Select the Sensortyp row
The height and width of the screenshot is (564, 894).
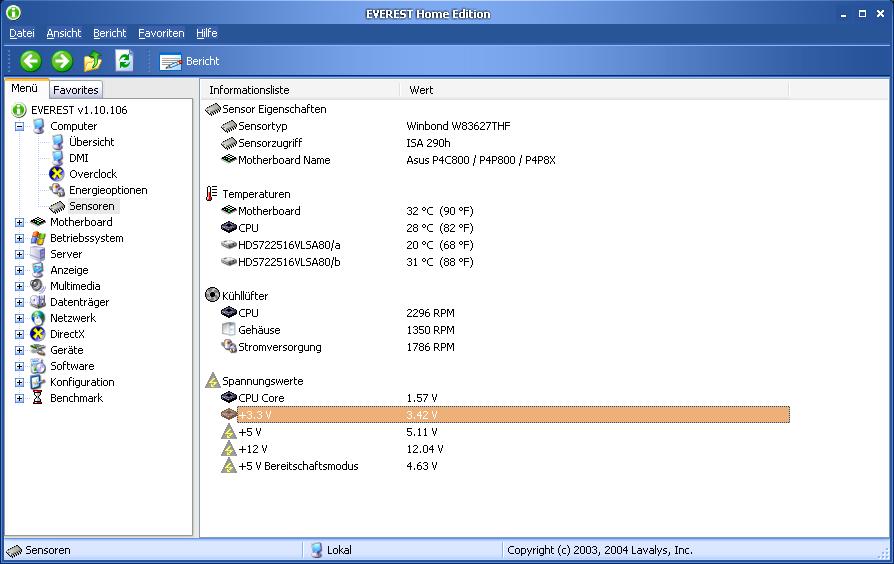505,126
